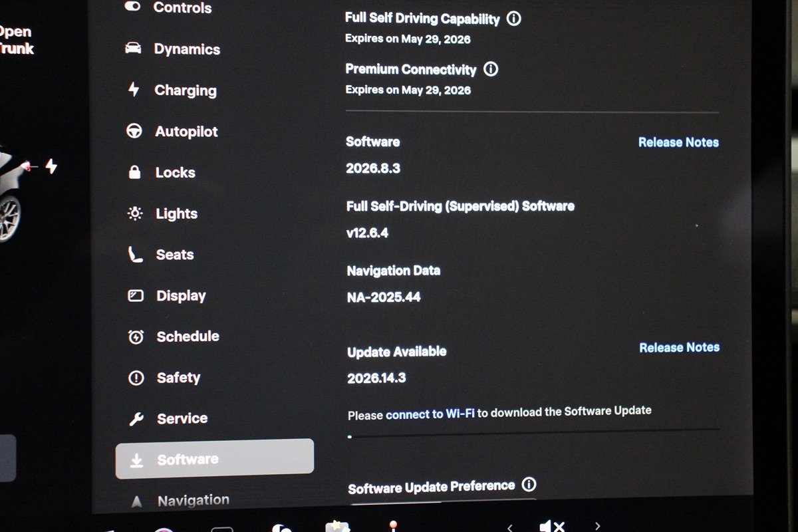Screen dimensions: 798x532
Task: Follow the connect to Wi-Fi link
Action: pyautogui.click(x=430, y=414)
